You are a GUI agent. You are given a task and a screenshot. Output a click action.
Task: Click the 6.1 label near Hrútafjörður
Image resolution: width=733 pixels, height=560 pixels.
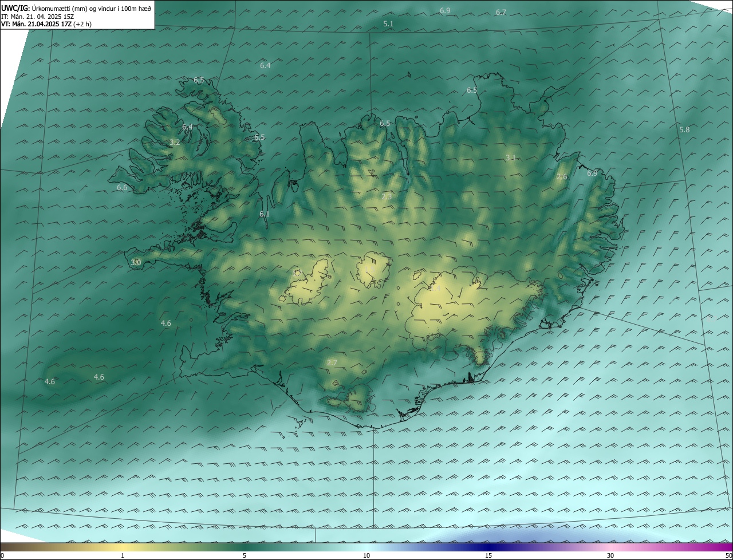tap(265, 214)
